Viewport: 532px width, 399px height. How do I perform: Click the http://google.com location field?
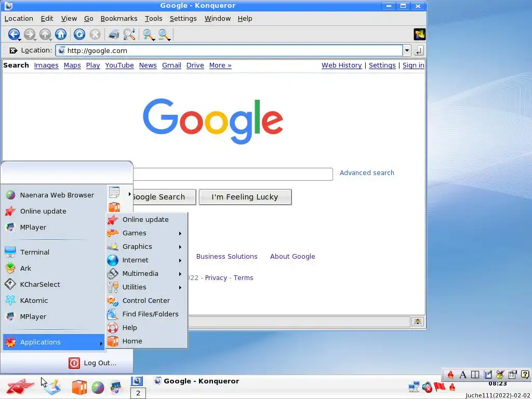click(229, 50)
